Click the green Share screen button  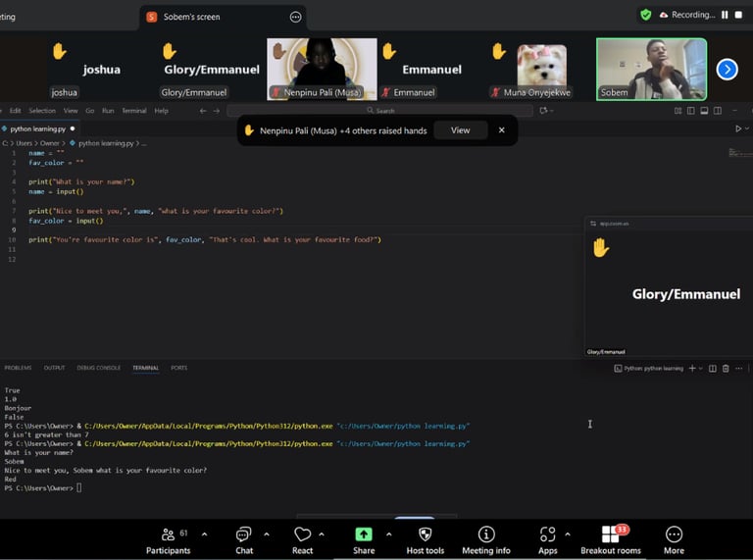364,540
